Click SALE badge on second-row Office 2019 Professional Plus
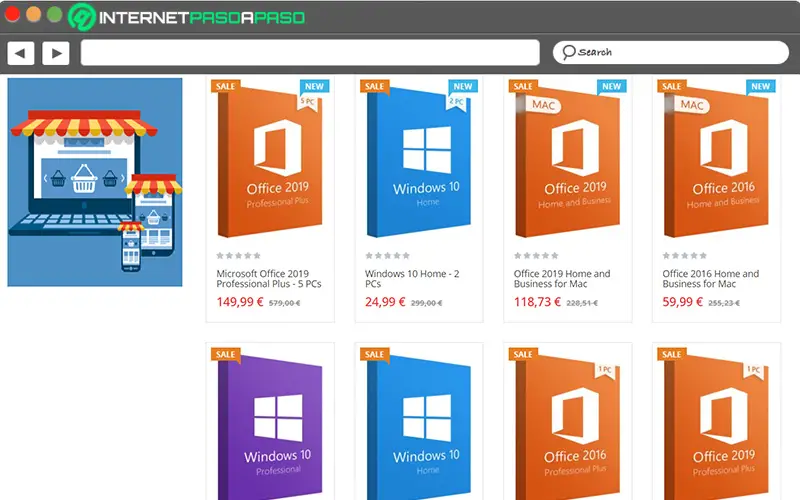 click(x=671, y=354)
